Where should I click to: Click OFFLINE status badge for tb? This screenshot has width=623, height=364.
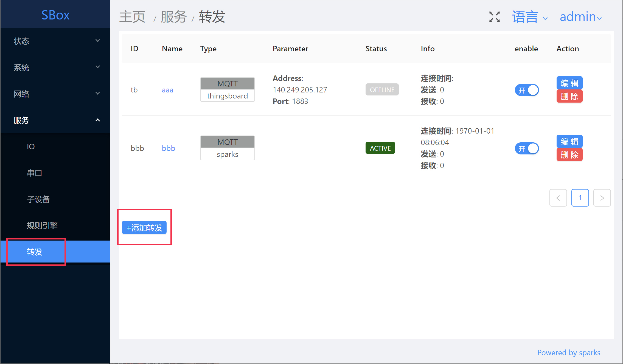(381, 90)
